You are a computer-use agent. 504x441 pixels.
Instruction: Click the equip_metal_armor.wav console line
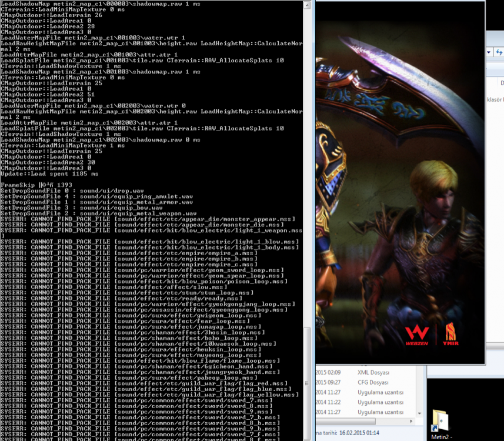pos(97,202)
